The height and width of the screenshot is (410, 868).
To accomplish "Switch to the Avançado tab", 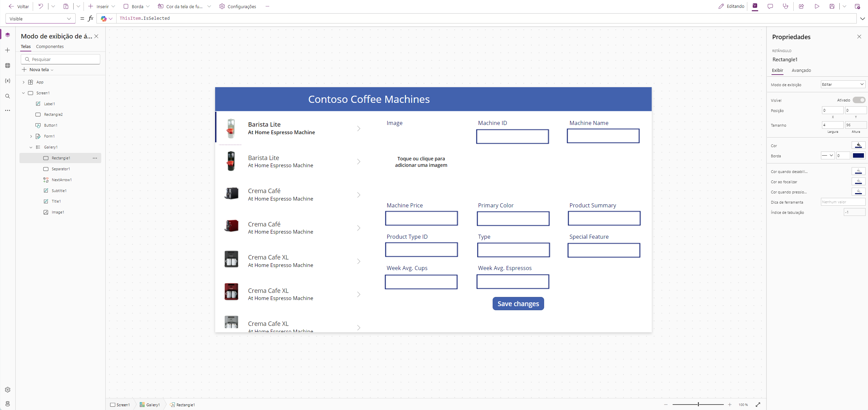I will click(x=801, y=70).
